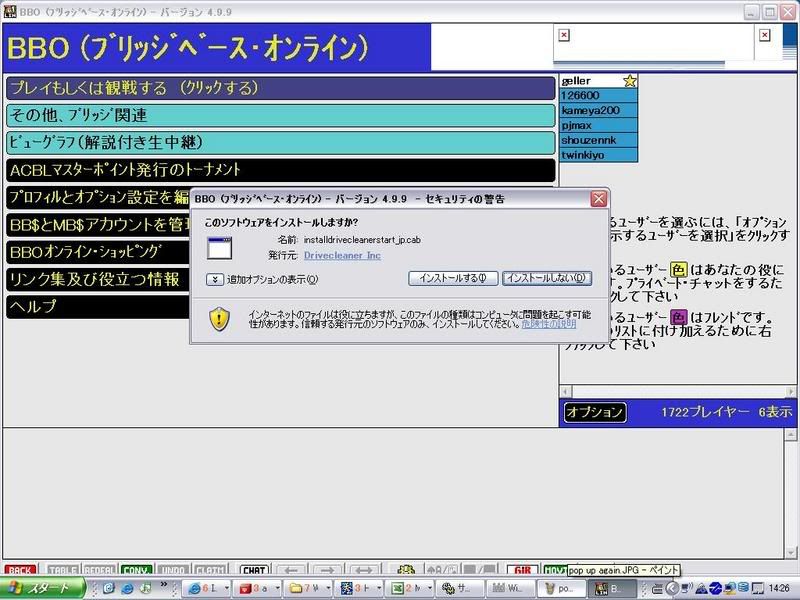This screenshot has height=600, width=800.
Task: Open the ヘルプ menu entry
Action: click(x=98, y=306)
